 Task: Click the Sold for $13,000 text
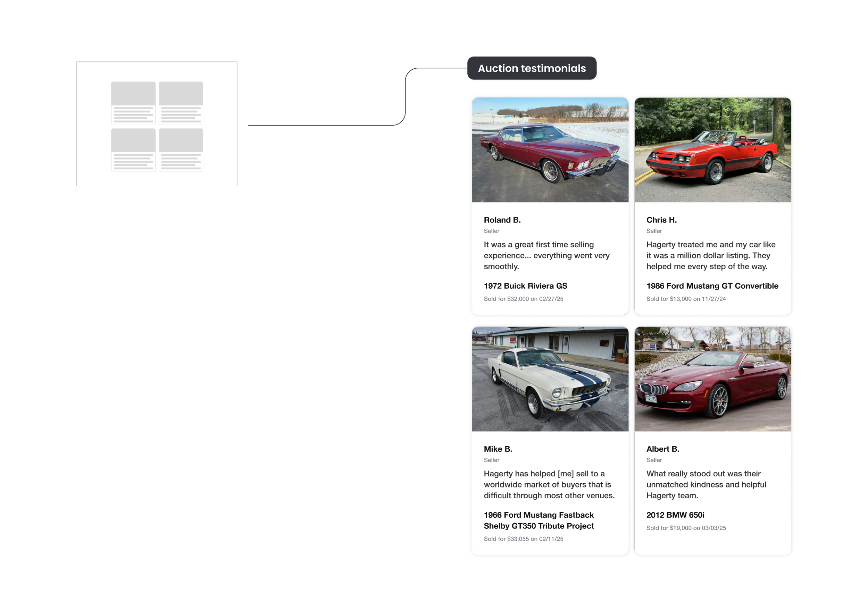pyautogui.click(x=686, y=299)
